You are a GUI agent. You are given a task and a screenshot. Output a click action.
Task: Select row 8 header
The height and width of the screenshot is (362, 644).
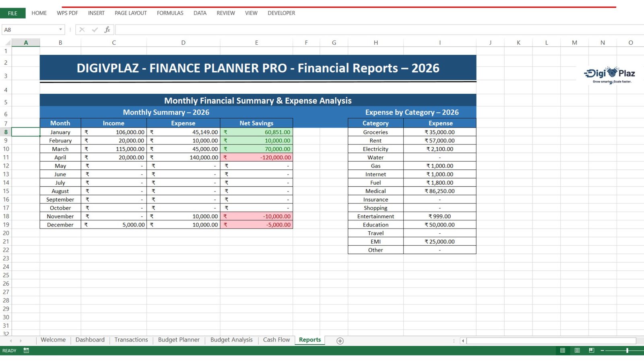coord(6,132)
